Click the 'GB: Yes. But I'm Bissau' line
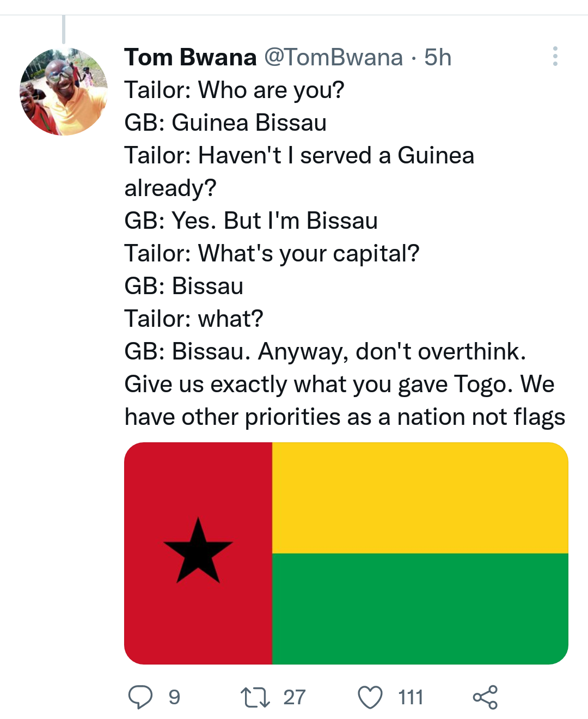 [250, 221]
